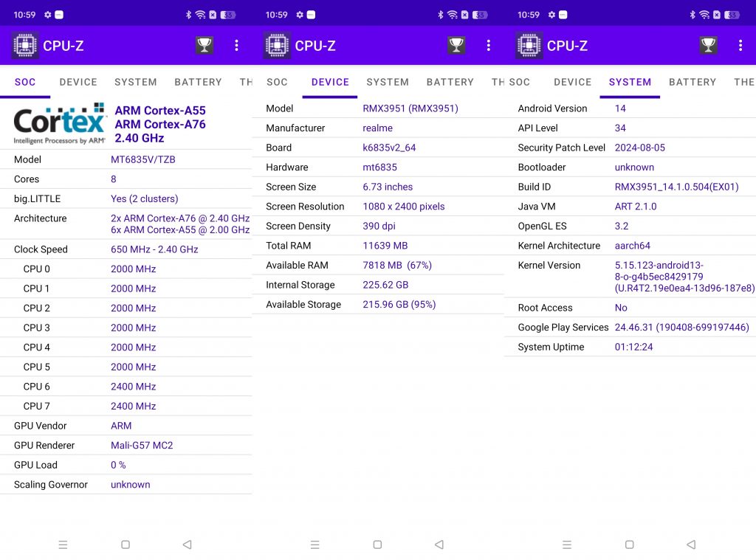The height and width of the screenshot is (560, 756).
Task: Tap the 'Yes (2 clusters)' big.LITTLE value
Action: click(x=145, y=198)
